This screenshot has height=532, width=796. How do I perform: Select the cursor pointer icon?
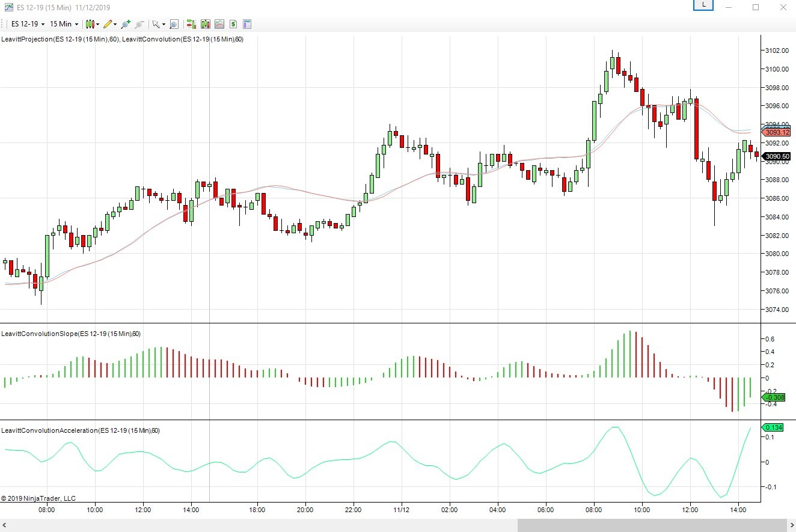pyautogui.click(x=156, y=24)
